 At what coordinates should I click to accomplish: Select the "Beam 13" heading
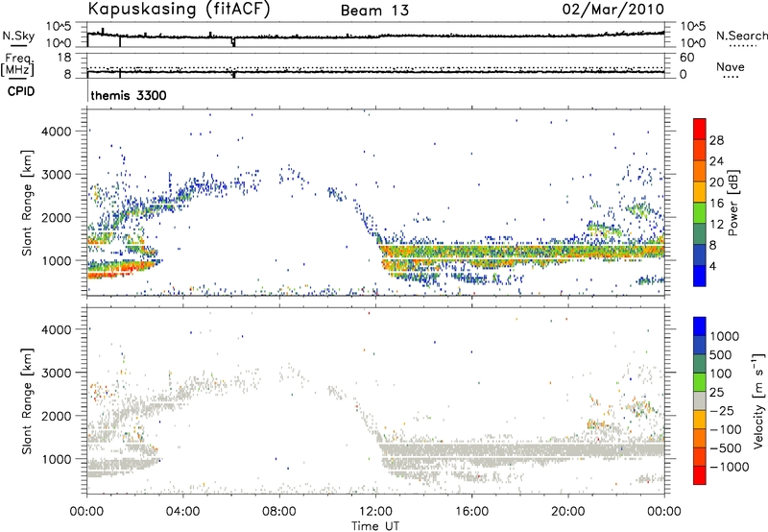point(374,11)
